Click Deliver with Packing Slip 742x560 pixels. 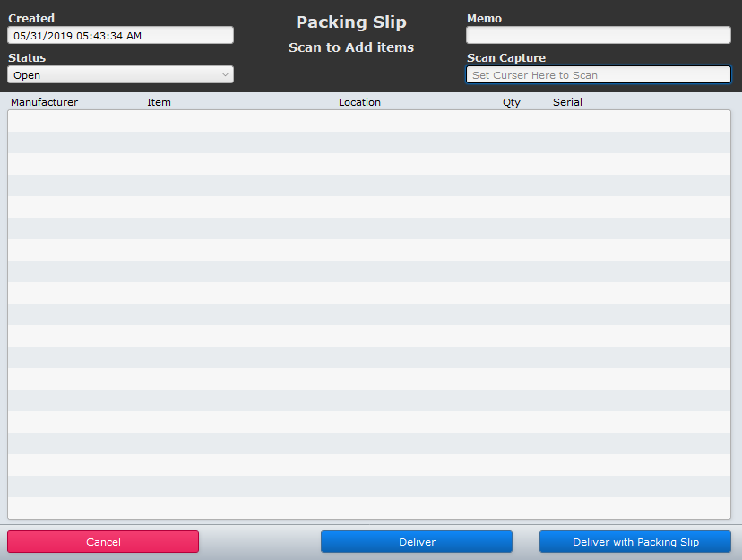[x=634, y=541]
